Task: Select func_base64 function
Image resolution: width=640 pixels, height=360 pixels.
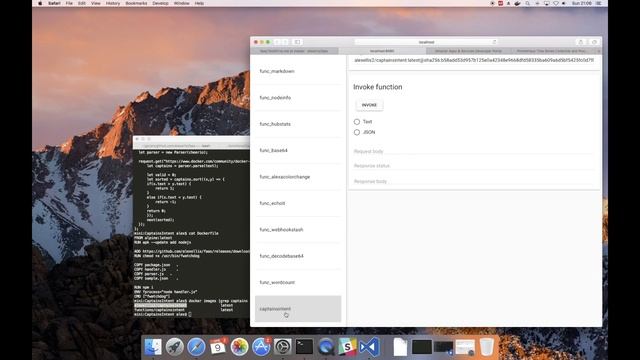Action: pos(298,150)
